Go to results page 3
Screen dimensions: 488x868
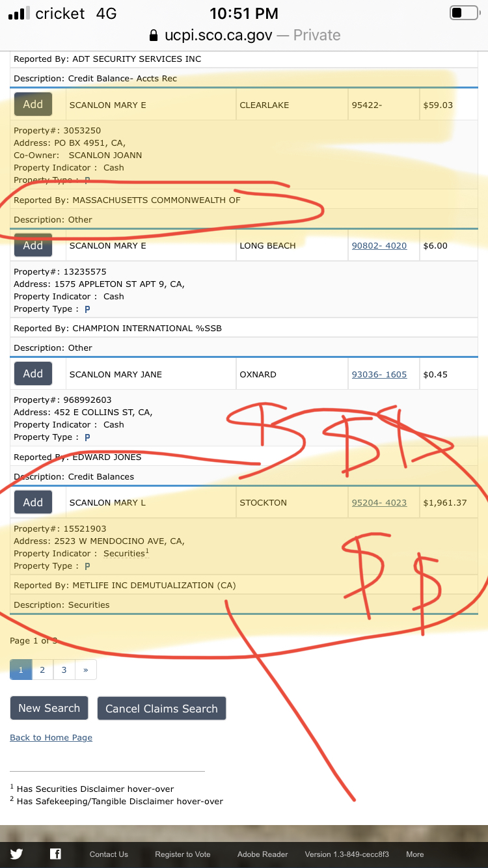(64, 670)
